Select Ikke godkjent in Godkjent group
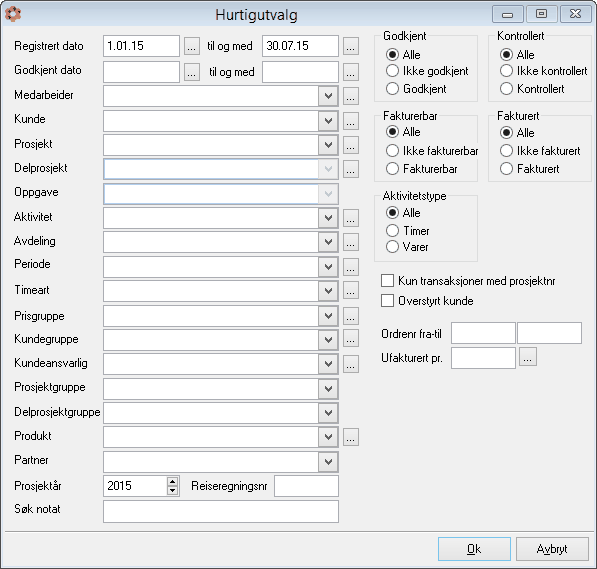Screen dimensions: 597x569 tap(427, 71)
